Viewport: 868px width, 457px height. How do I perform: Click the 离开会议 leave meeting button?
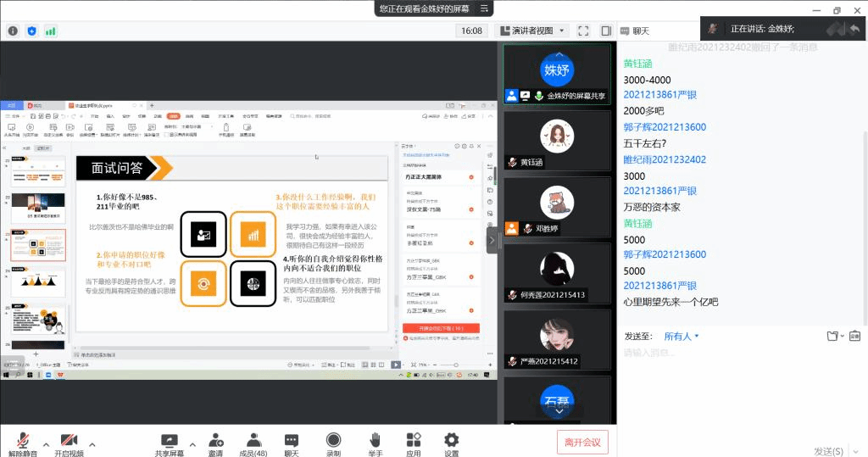[x=582, y=442]
